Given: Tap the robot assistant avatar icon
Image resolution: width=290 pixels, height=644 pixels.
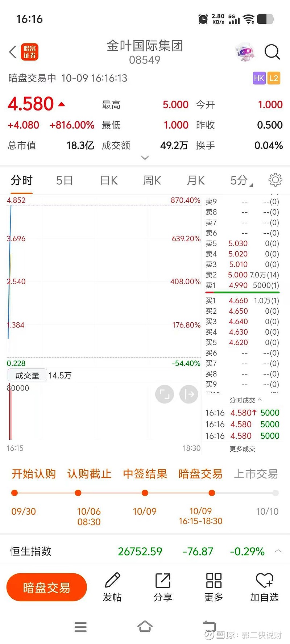Looking at the screenshot, I should coord(245,52).
